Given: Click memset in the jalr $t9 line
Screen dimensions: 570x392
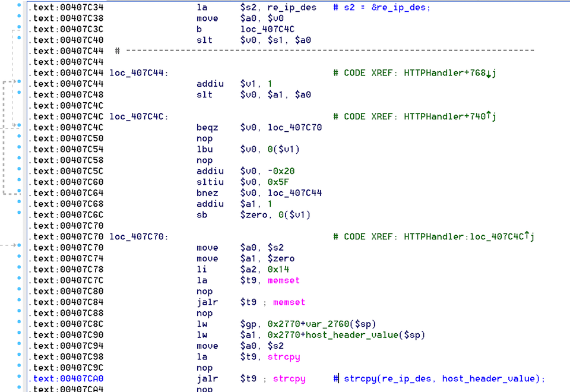Looking at the screenshot, I should click(289, 302).
